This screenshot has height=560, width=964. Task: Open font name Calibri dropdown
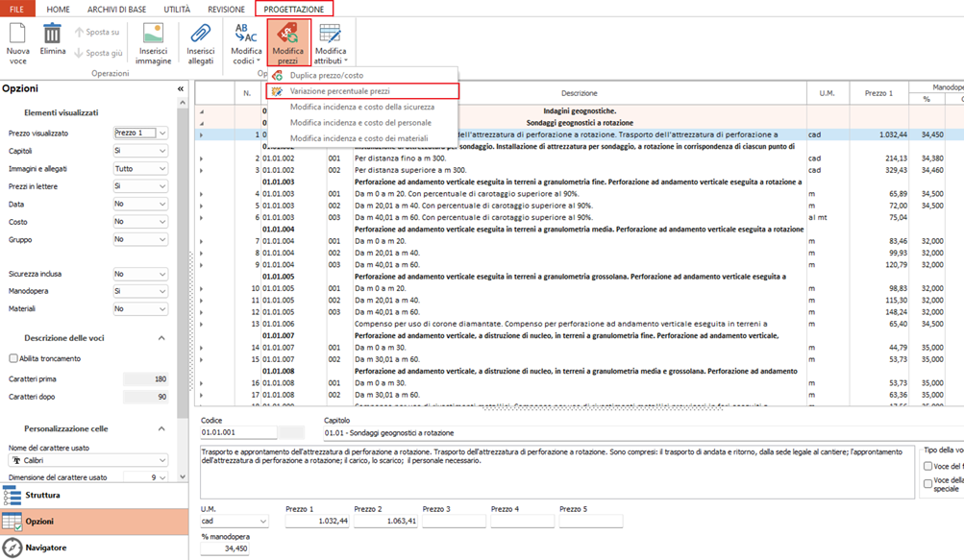click(162, 460)
